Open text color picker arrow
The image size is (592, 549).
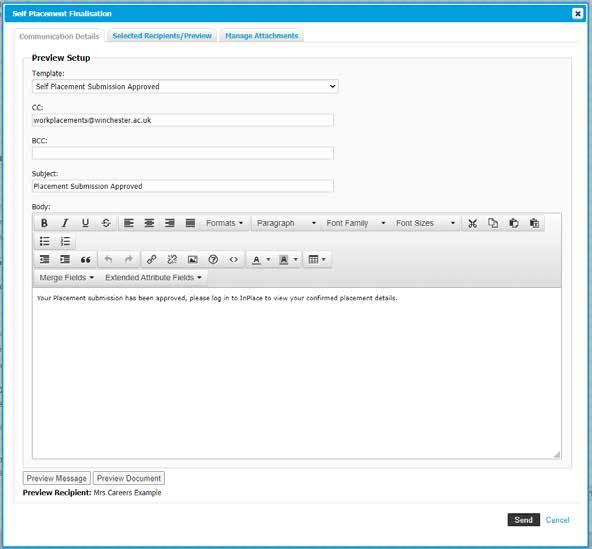[x=268, y=259]
